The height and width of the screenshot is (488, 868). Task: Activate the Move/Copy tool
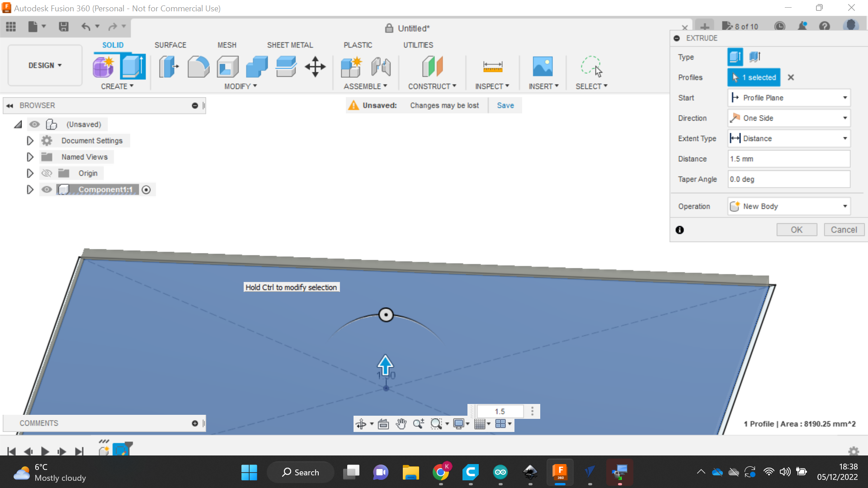pyautogui.click(x=315, y=66)
